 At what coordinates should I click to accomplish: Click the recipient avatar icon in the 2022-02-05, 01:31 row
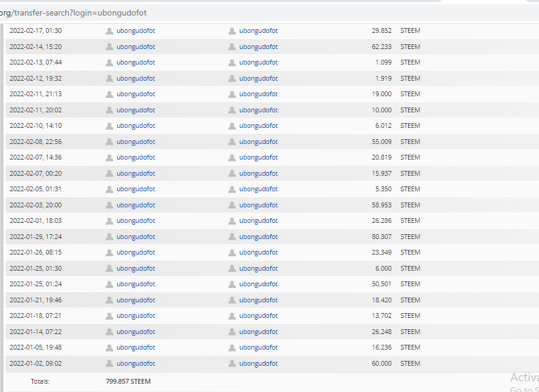232,189
